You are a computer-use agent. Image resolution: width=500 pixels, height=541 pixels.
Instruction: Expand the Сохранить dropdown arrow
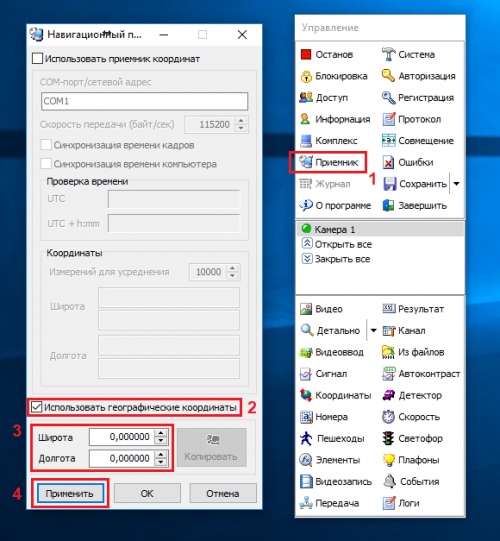click(x=456, y=184)
